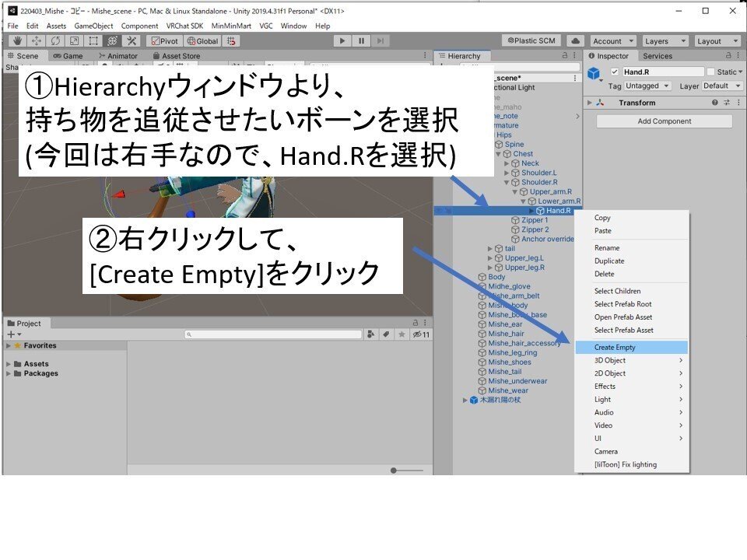Viewport: 747px width, 560px height.
Task: Select Mishe_hair in the Hierarchy
Action: (506, 334)
